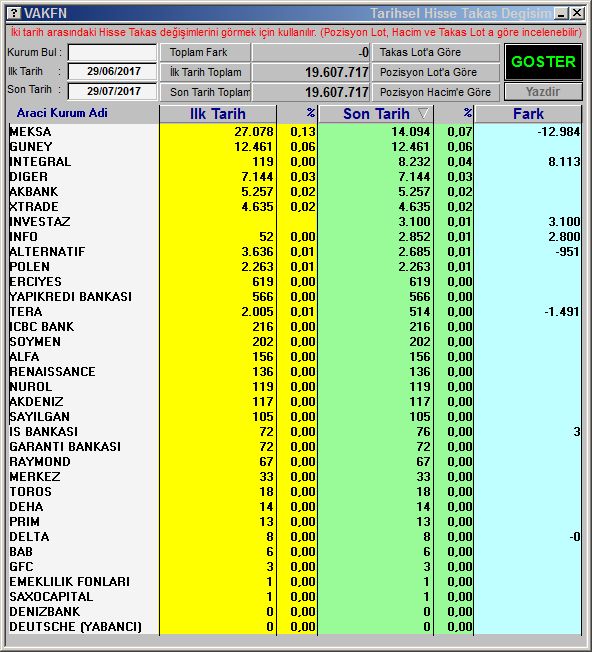The image size is (592, 652).
Task: Select the ALFA row name
Action: 25,357
